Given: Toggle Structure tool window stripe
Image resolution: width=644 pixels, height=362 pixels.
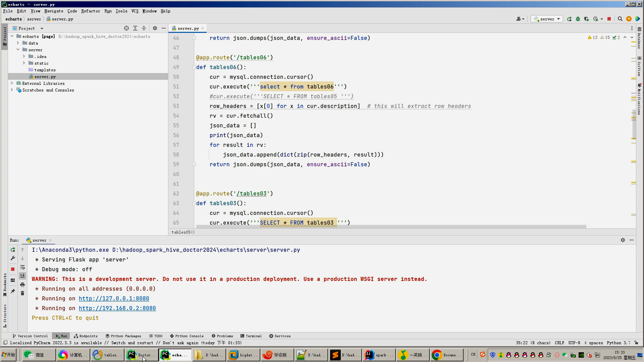Looking at the screenshot, I should point(5,316).
